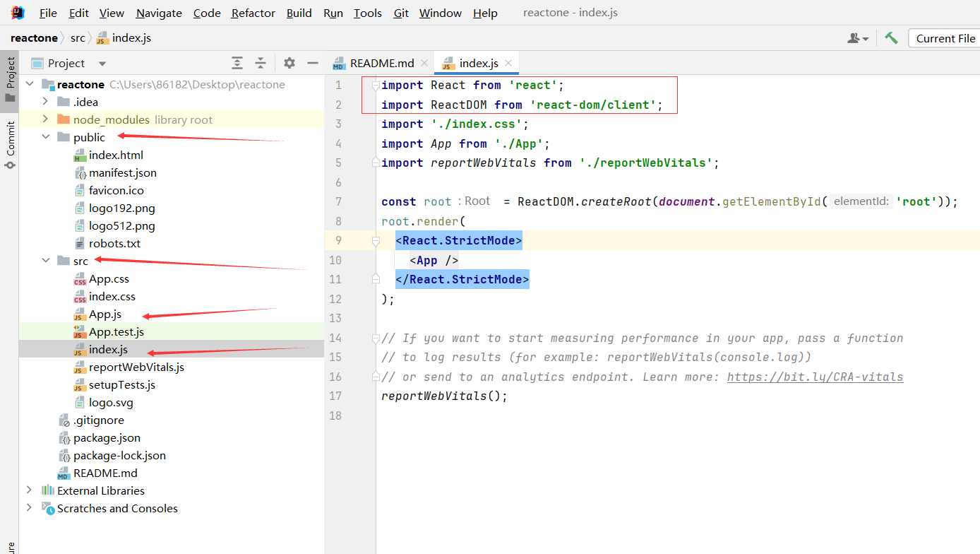Expand Scratches and Consoles node
This screenshot has height=554, width=980.
pos(29,508)
